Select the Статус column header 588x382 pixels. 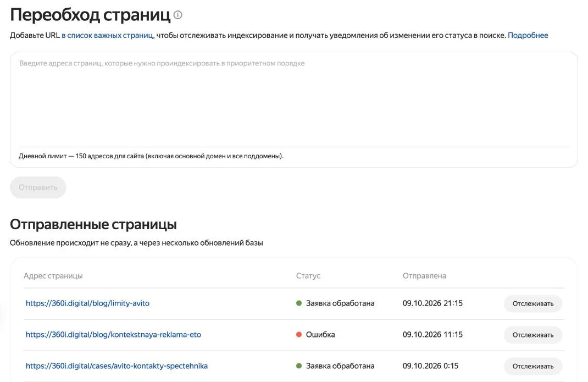coord(308,276)
